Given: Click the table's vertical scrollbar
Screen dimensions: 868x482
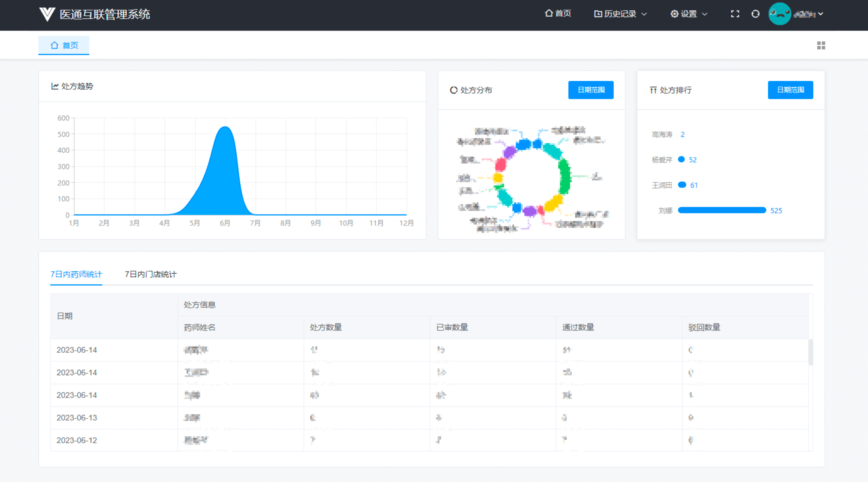Looking at the screenshot, I should (x=810, y=353).
